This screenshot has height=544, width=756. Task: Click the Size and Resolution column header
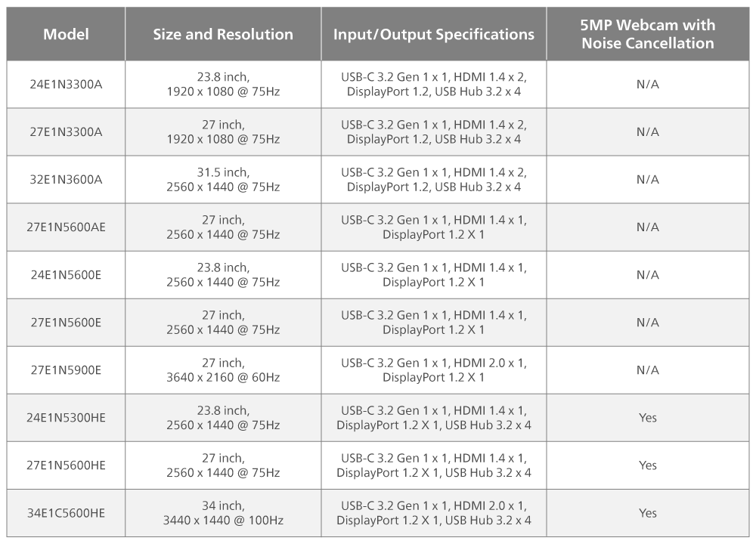[223, 34]
